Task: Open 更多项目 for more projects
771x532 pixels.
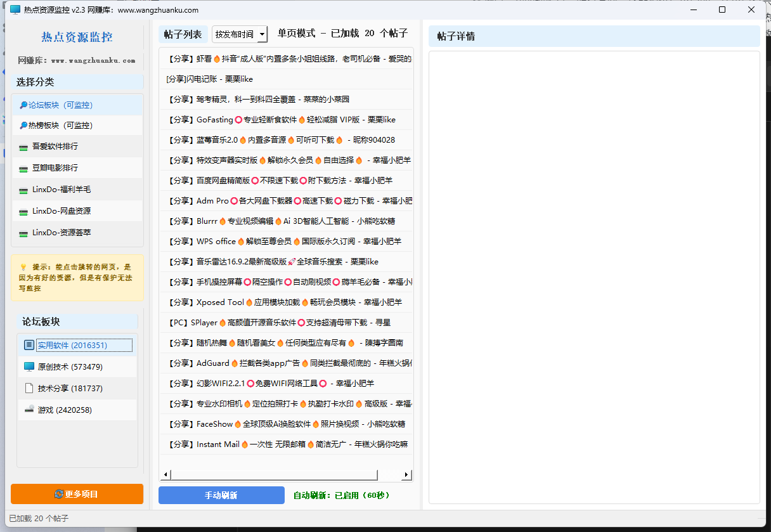Action: pos(77,494)
